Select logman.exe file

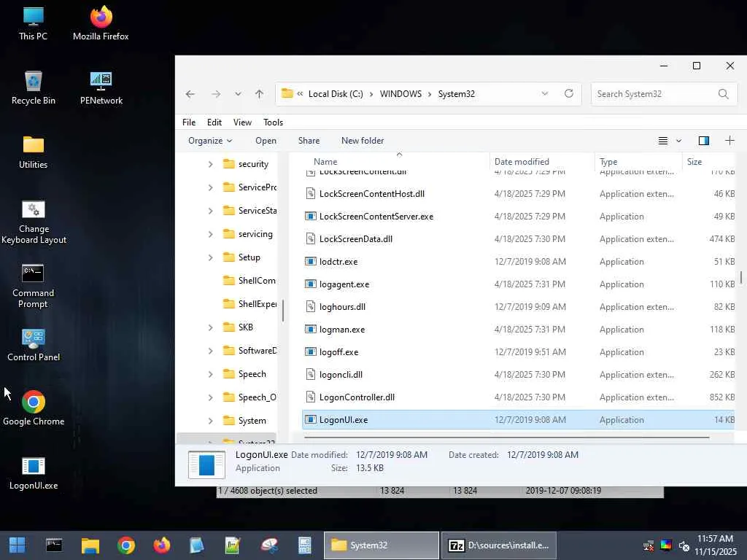(x=519, y=329)
